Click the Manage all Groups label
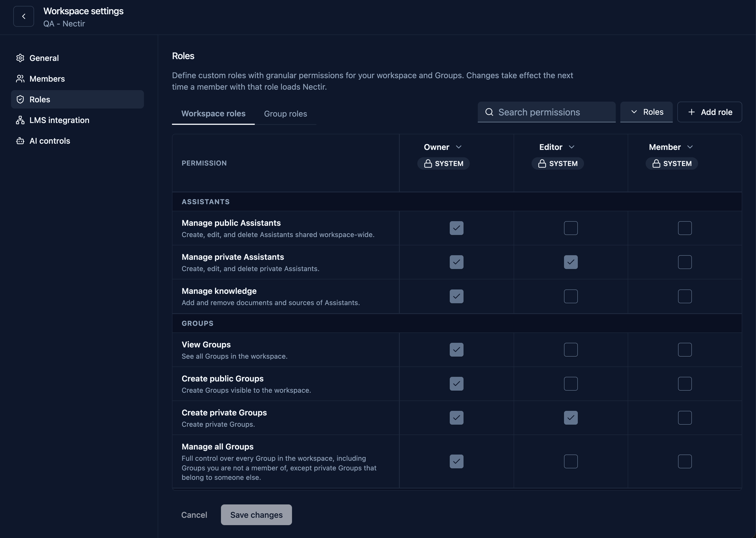Image resolution: width=756 pixels, height=538 pixels. (x=218, y=447)
